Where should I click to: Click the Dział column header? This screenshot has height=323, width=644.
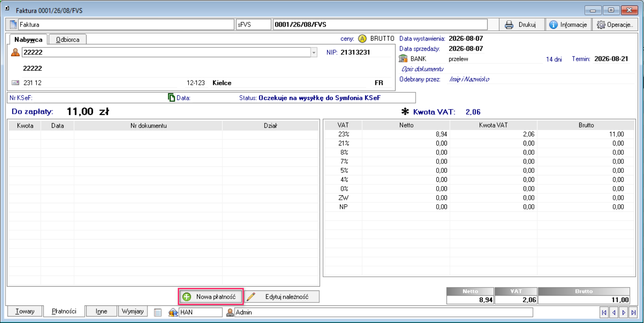click(x=270, y=125)
